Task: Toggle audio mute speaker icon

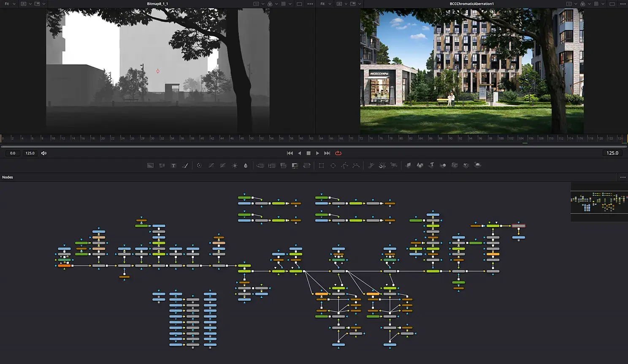Action: [x=44, y=153]
